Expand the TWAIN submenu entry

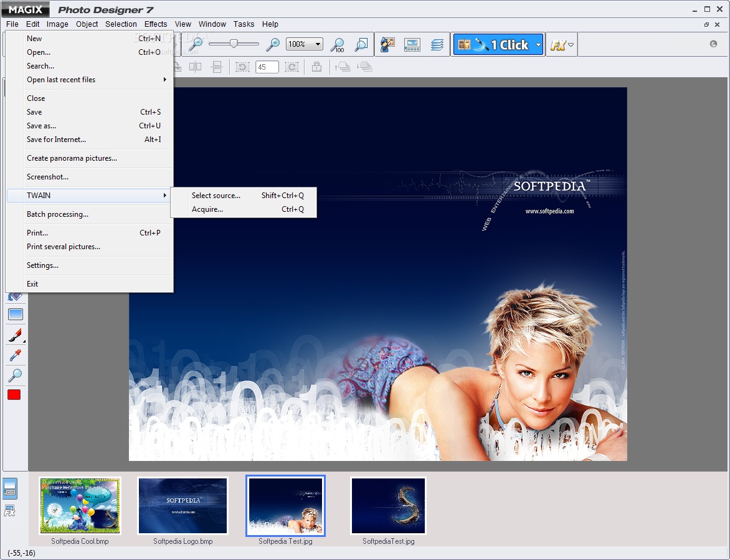pyautogui.click(x=90, y=196)
